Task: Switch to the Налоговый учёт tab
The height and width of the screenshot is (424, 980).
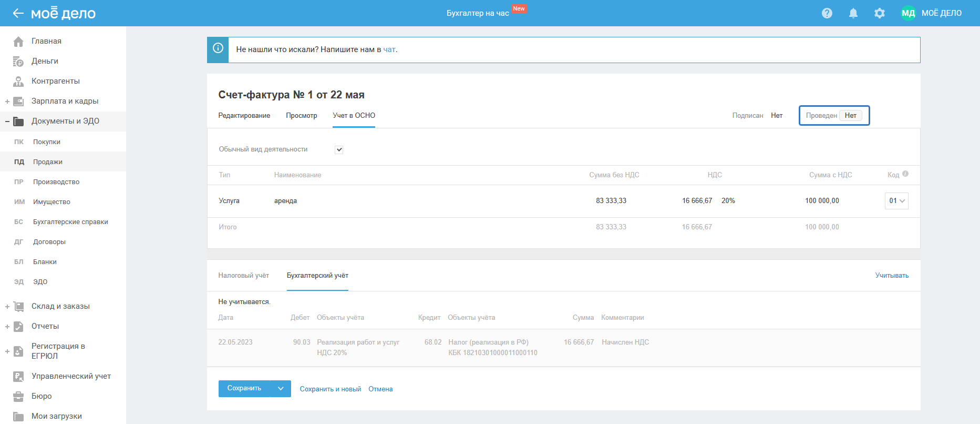Action: [244, 276]
